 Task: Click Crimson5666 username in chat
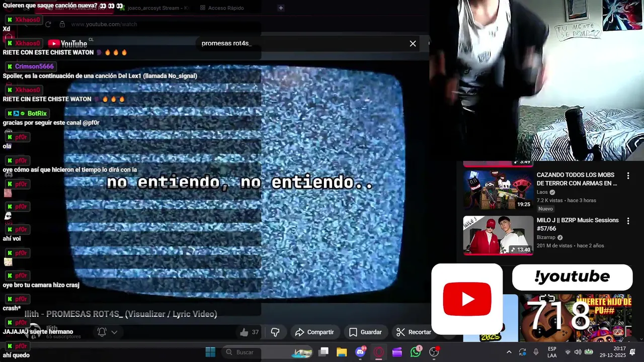pyautogui.click(x=34, y=66)
